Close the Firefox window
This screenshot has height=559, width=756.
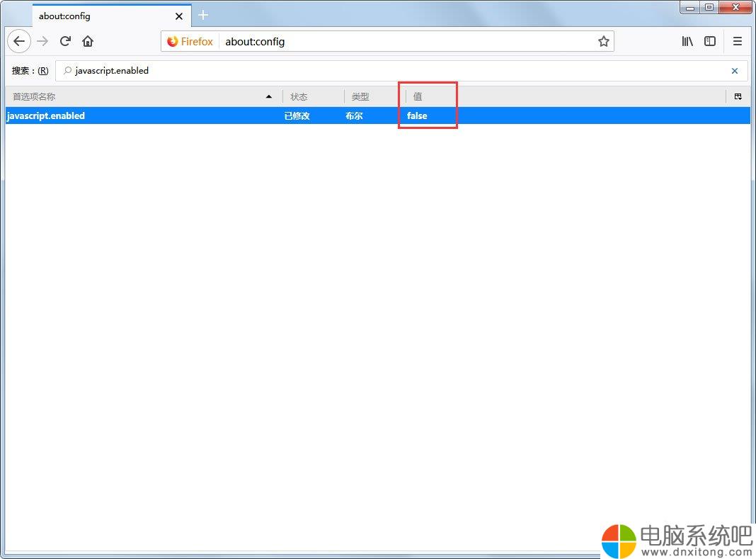tap(735, 7)
